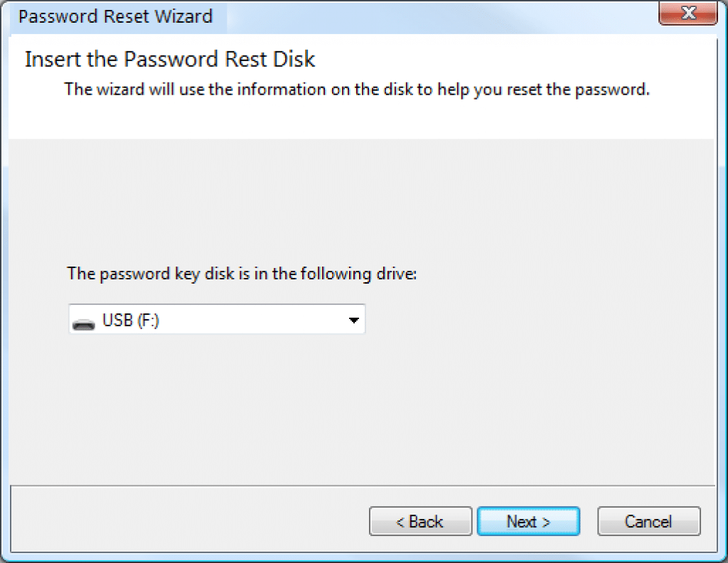
Task: Click the Password Reset Wizard title text
Action: point(115,16)
